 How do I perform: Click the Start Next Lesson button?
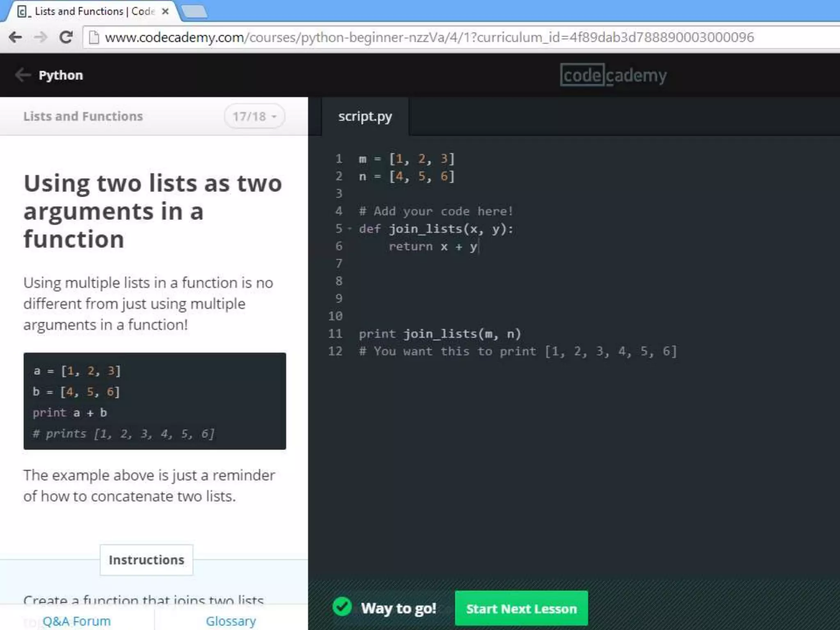521,609
